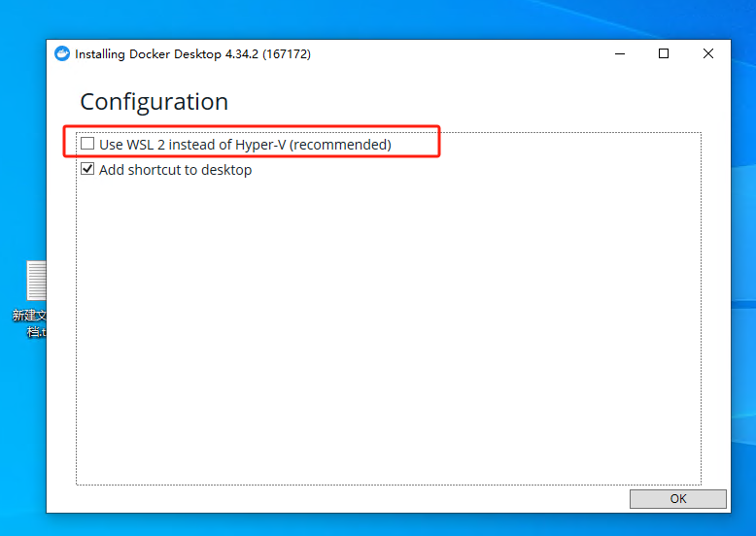Select the text document icon on desktop
This screenshot has width=756, height=536.
[x=37, y=281]
